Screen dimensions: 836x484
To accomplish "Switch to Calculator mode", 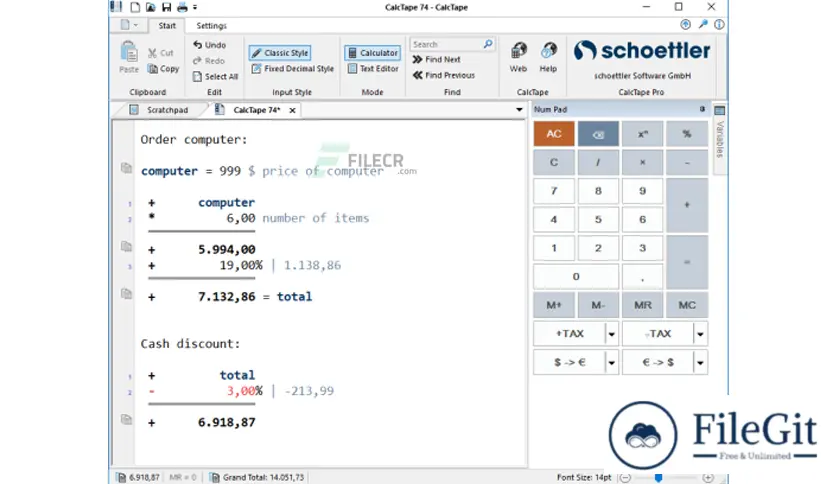I will 373,53.
